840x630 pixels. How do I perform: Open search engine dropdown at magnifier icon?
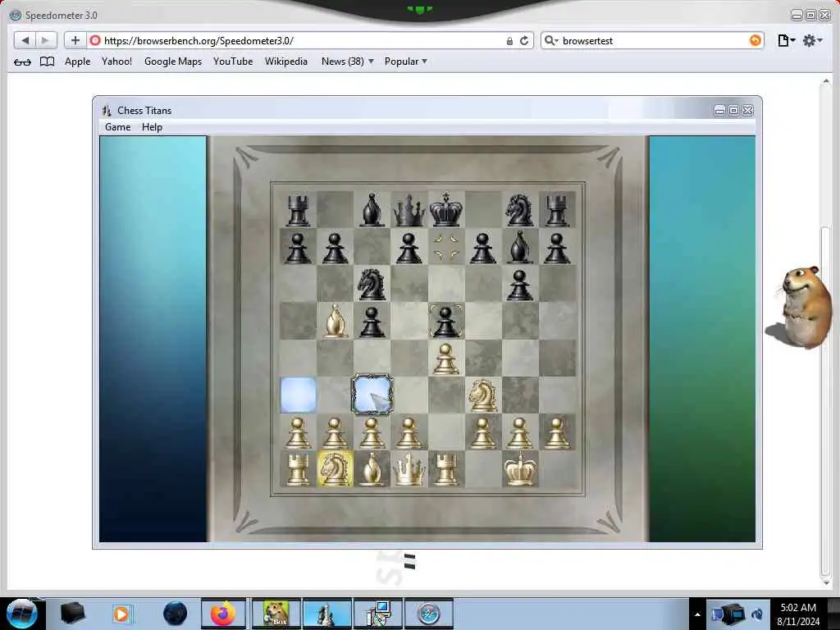pyautogui.click(x=551, y=41)
